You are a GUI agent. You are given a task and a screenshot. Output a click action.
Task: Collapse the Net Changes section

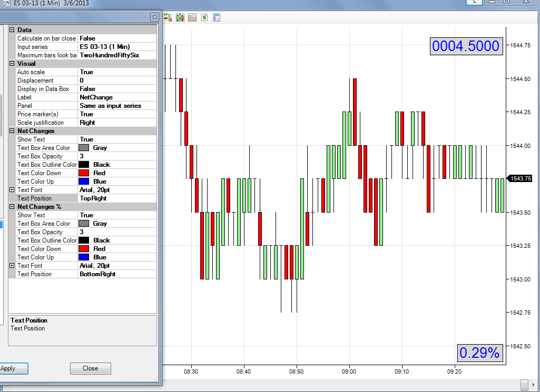pos(12,131)
